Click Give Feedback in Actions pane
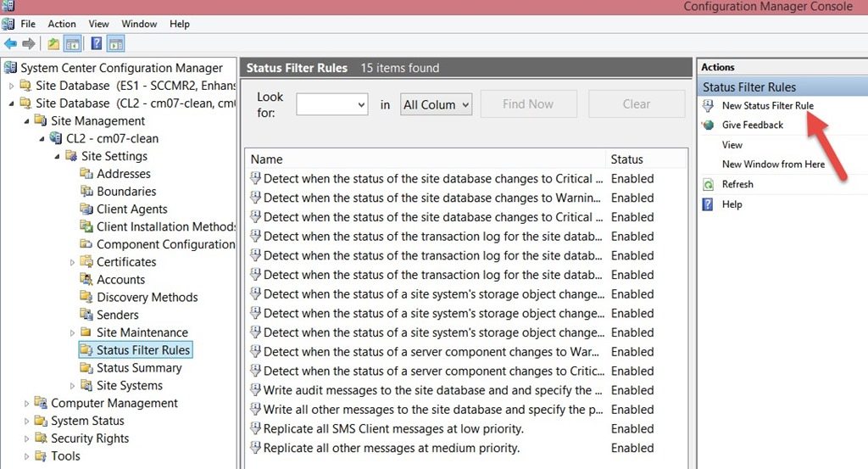 [x=753, y=126]
